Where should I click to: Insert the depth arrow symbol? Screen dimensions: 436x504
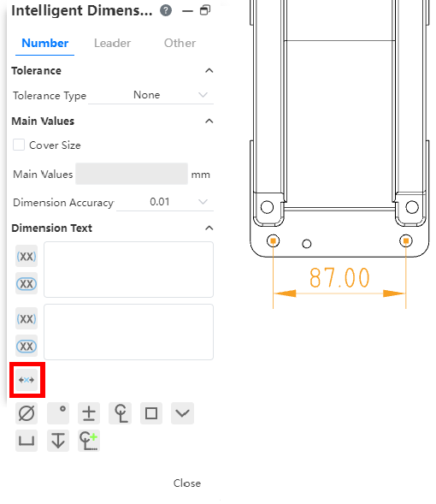point(58,441)
